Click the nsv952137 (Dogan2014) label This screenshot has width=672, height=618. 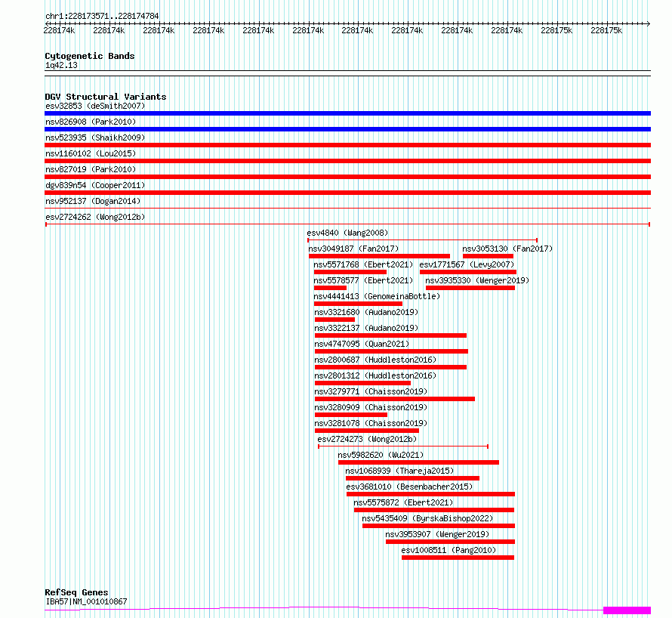pyautogui.click(x=93, y=201)
